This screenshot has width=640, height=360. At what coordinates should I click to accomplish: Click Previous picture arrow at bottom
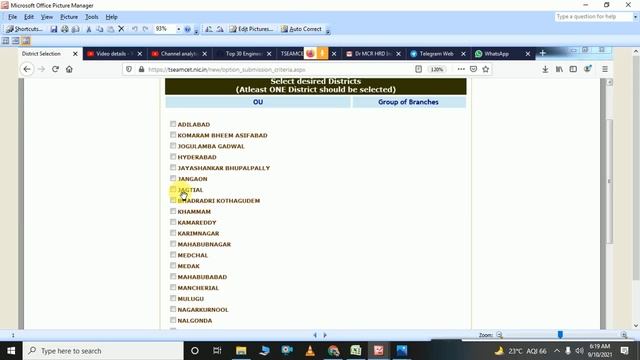pyautogui.click(x=315, y=335)
